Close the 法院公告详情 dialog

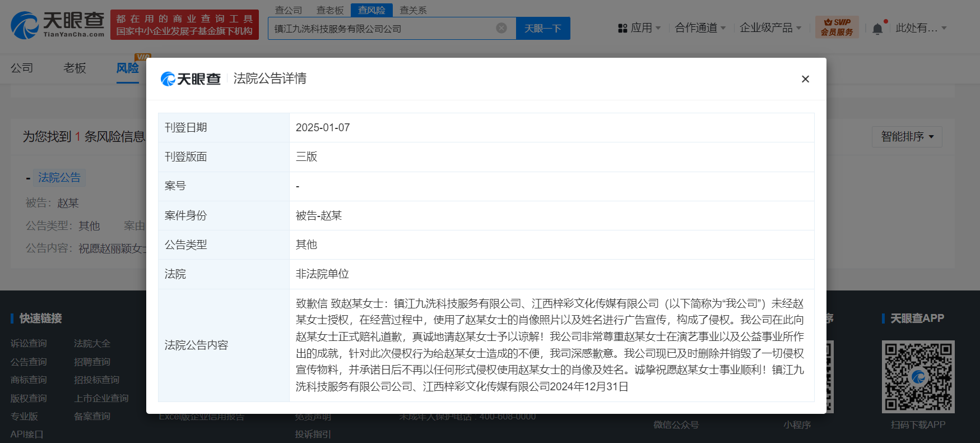click(805, 79)
